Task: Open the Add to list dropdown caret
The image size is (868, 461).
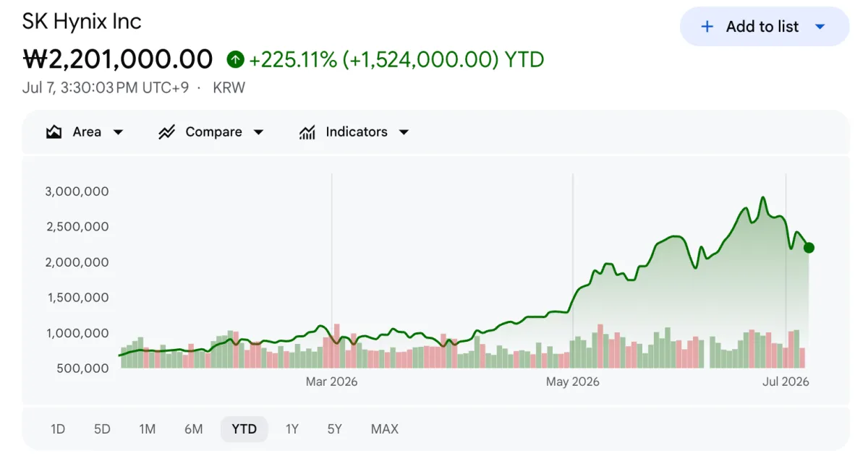Action: 820,27
